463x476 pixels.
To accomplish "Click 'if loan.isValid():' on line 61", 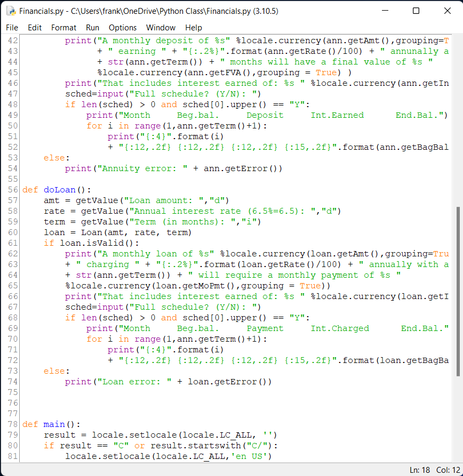I will (91, 243).
